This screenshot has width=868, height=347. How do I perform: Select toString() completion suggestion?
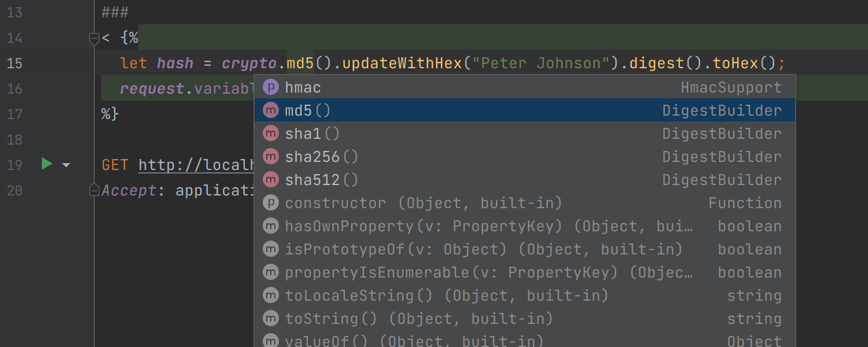pyautogui.click(x=330, y=319)
